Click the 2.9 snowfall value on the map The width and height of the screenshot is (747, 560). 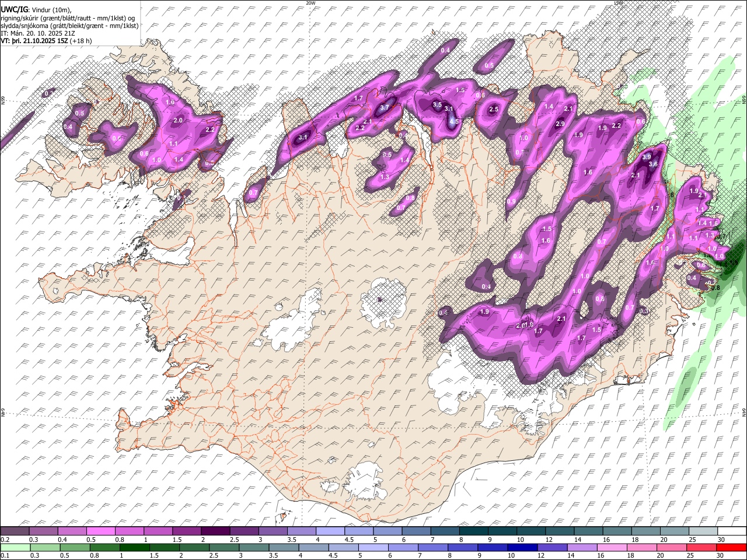click(560, 124)
